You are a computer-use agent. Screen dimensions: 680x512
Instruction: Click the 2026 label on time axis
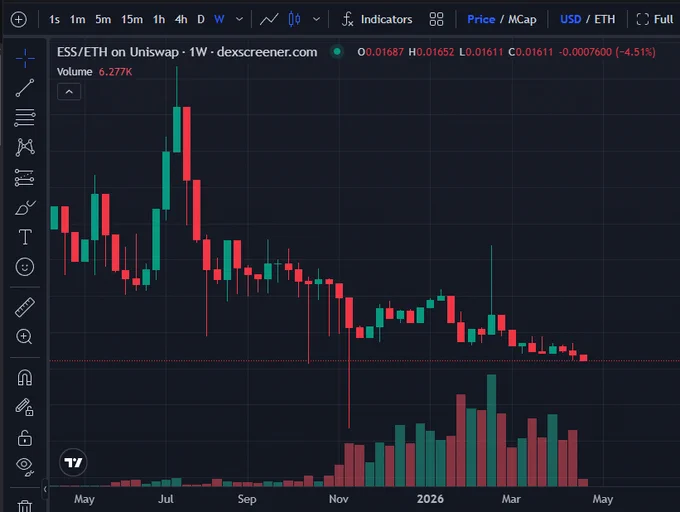pos(430,499)
